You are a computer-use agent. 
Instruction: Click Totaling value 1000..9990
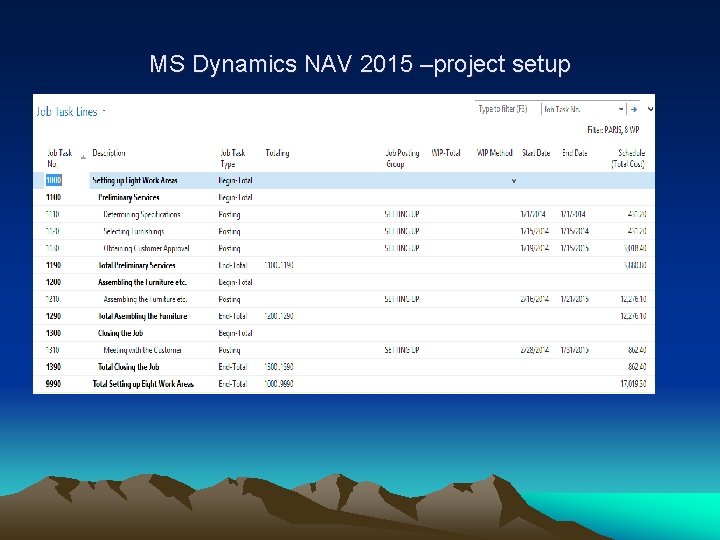[x=279, y=384]
